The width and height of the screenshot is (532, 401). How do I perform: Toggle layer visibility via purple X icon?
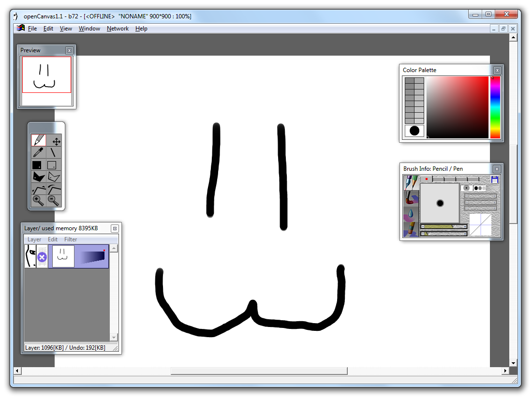42,257
